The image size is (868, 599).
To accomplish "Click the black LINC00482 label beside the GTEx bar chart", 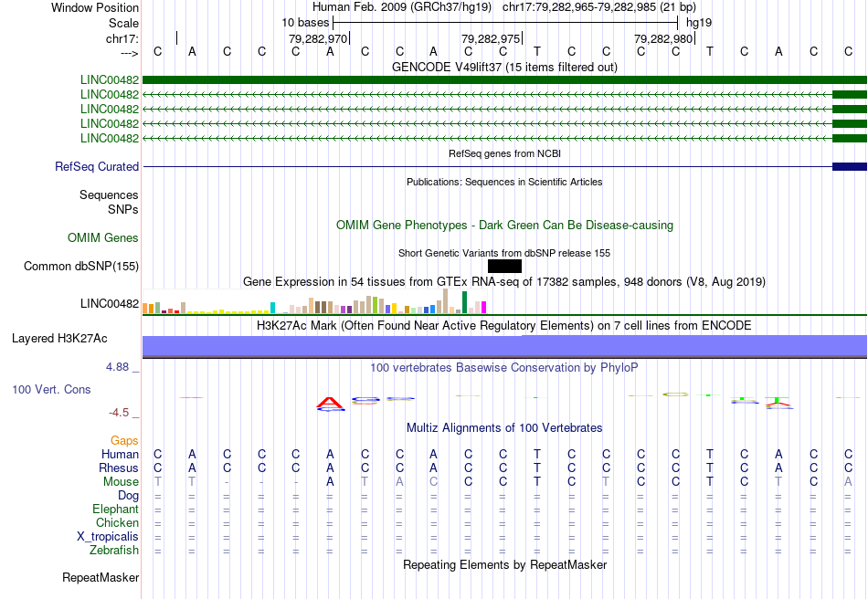I will [x=110, y=304].
